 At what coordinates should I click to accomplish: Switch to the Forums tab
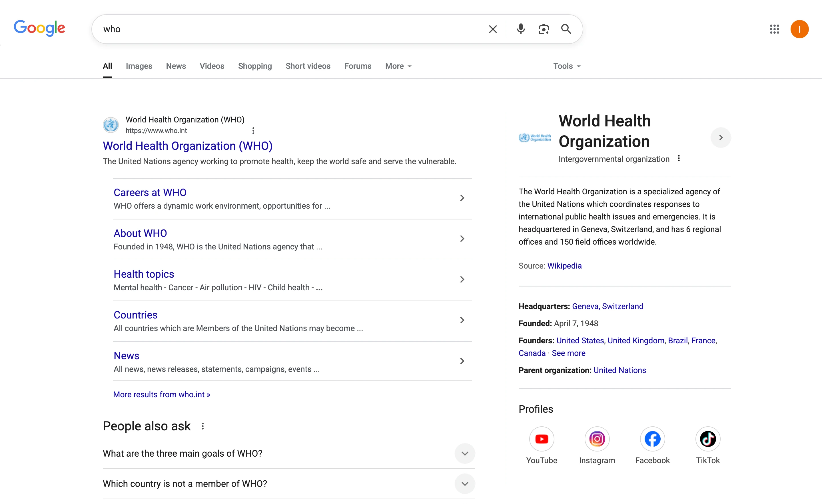click(x=358, y=66)
